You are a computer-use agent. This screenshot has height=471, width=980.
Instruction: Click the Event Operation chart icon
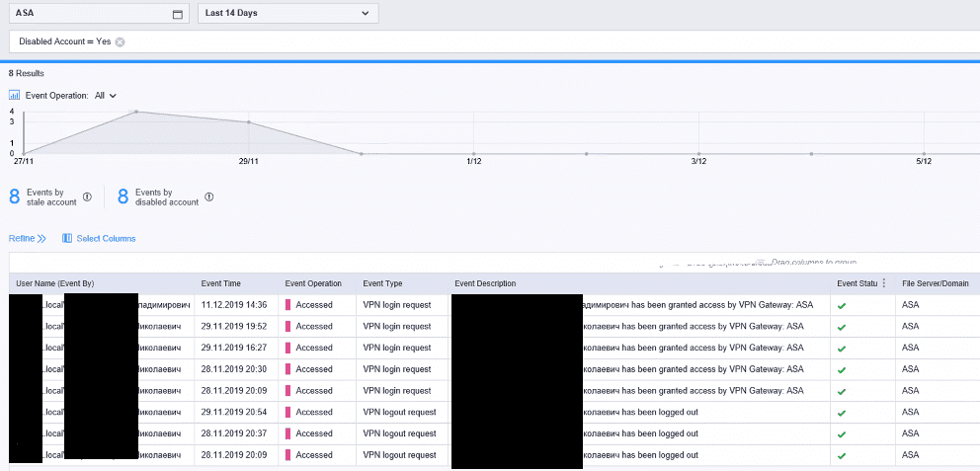tap(15, 96)
